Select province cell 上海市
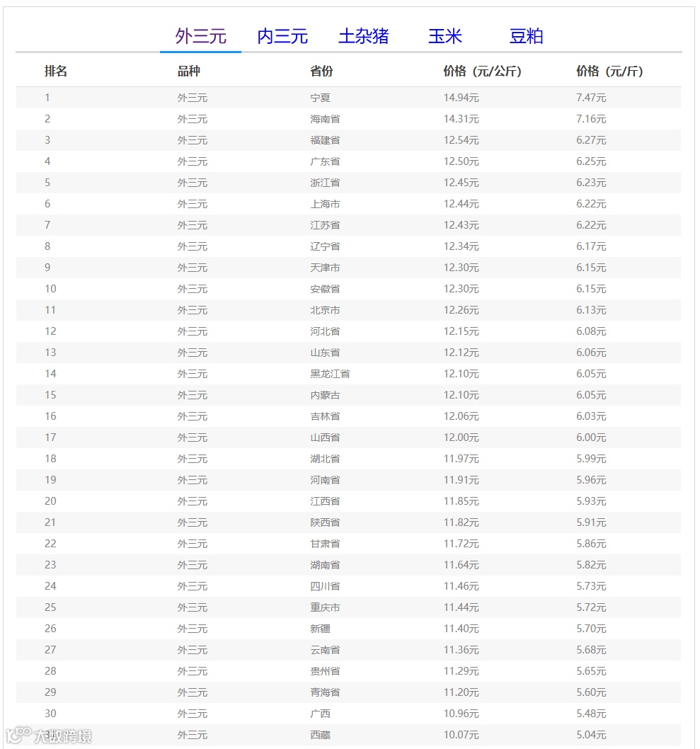The height and width of the screenshot is (749, 700). (x=325, y=204)
